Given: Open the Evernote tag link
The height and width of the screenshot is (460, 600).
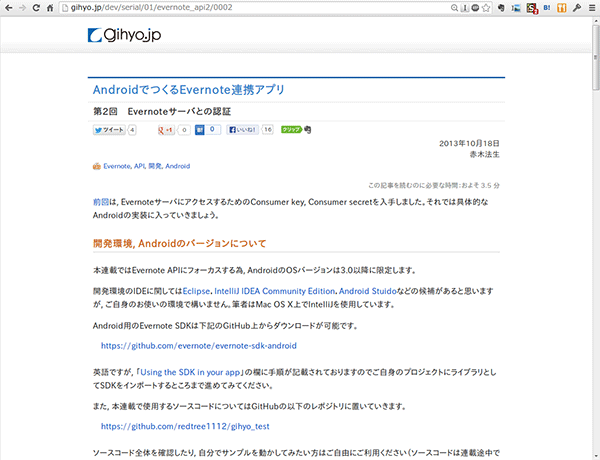Looking at the screenshot, I should (x=117, y=166).
